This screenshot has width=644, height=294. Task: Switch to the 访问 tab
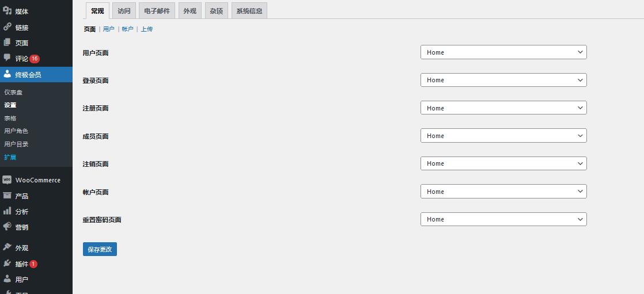[x=124, y=11]
